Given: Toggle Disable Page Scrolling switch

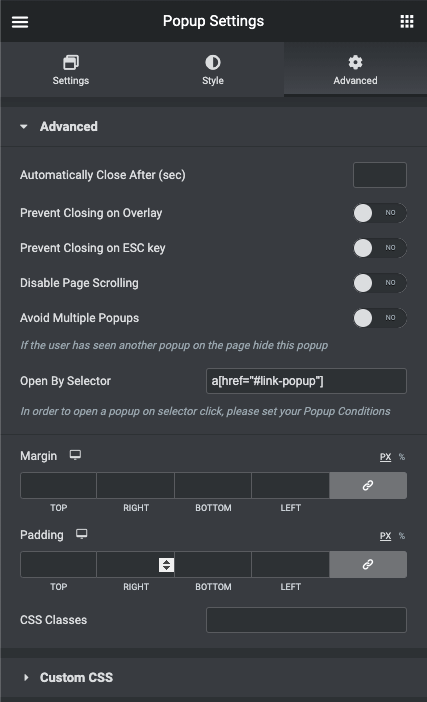Looking at the screenshot, I should (x=380, y=283).
